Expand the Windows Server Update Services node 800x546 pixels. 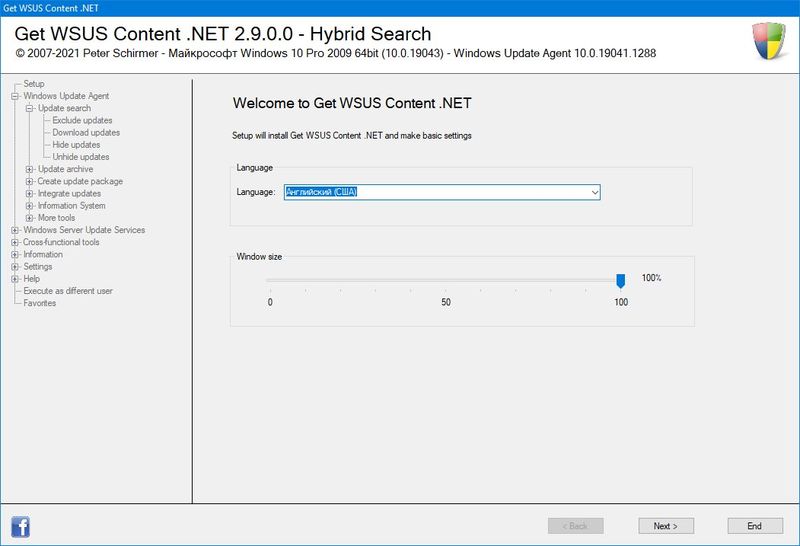[15, 230]
